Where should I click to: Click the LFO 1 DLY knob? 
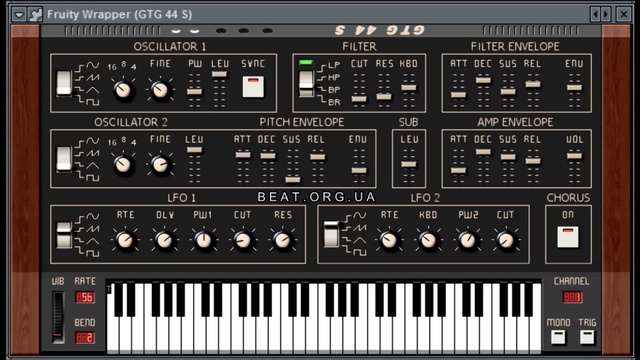164,240
